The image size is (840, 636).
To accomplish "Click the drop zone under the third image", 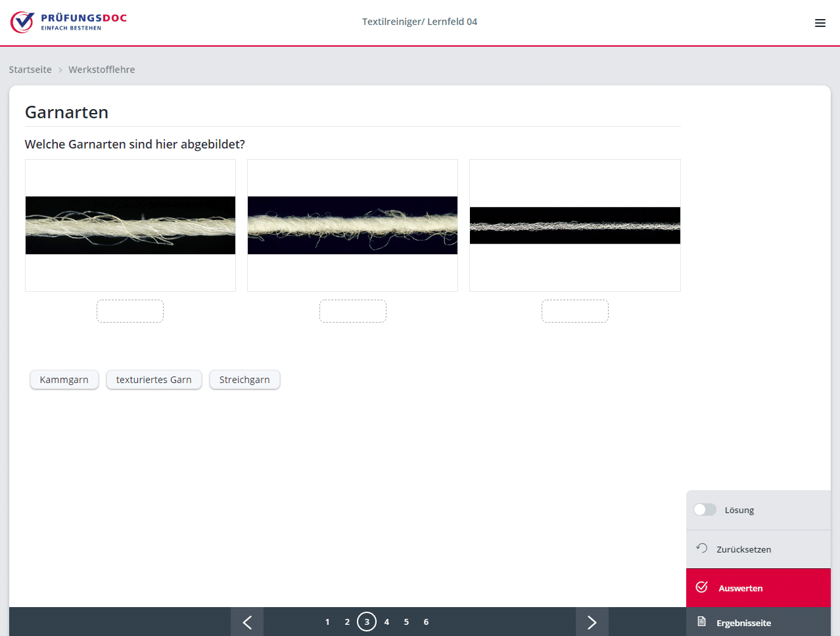I will click(x=574, y=311).
